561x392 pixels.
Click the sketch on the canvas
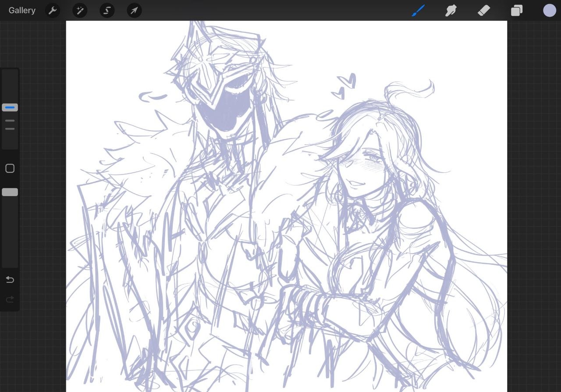click(x=287, y=206)
